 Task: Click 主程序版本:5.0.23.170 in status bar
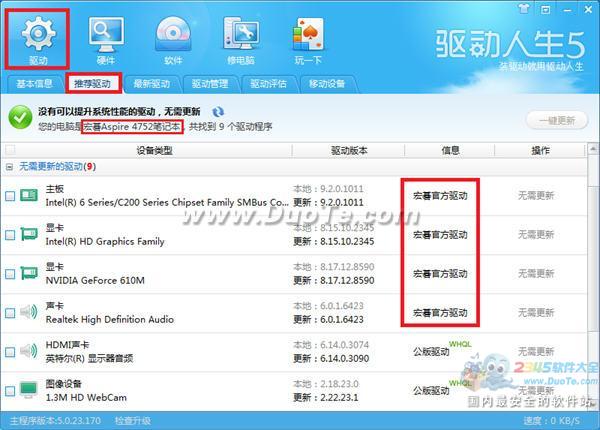55,421
